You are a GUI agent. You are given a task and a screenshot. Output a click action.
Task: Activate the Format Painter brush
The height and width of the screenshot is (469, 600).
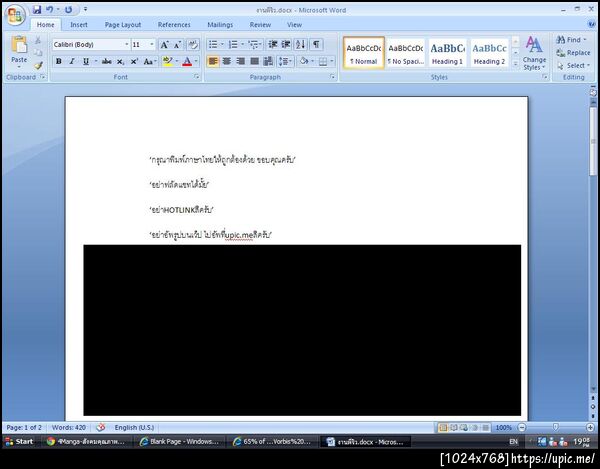click(38, 65)
